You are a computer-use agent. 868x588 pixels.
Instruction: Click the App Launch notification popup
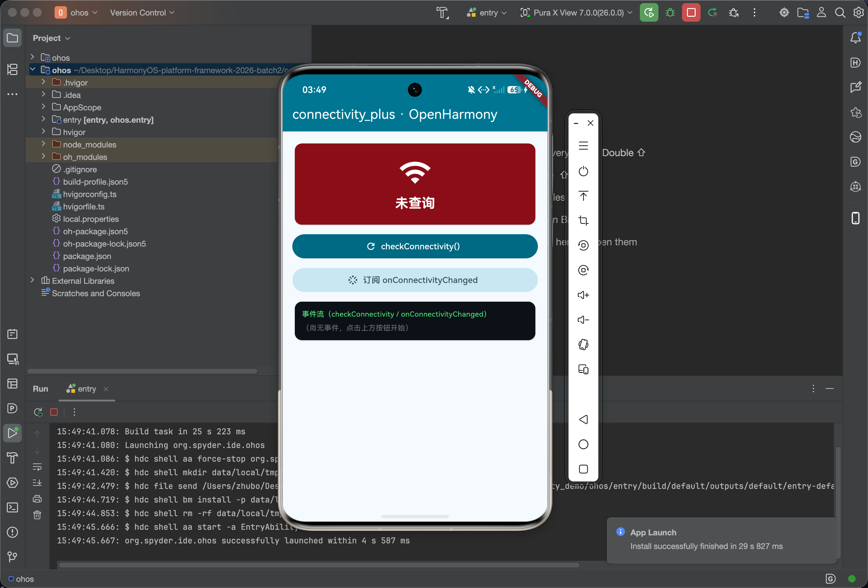click(721, 540)
